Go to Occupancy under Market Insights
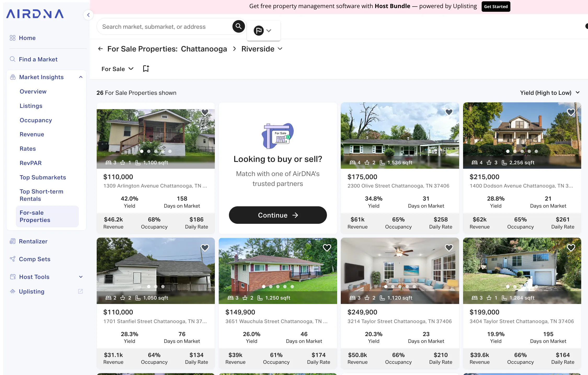Screen dimensions: 588x375 (36, 120)
